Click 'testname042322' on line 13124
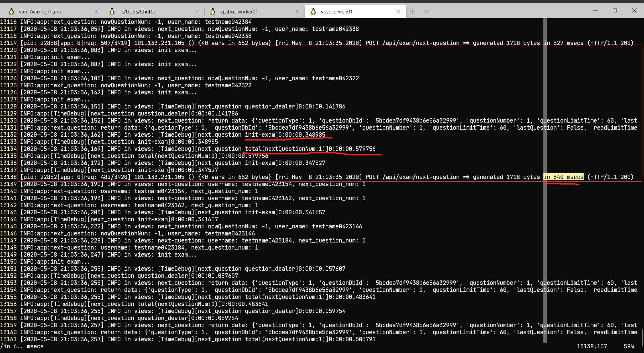644x353 pixels. (335, 78)
